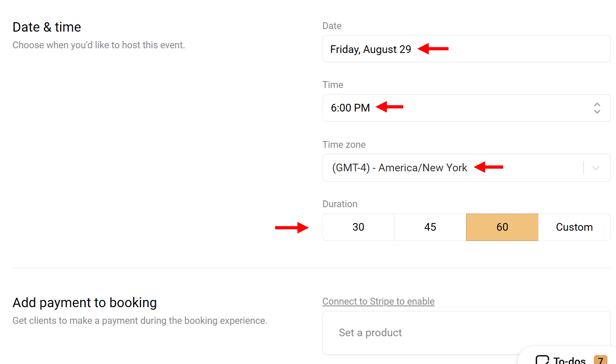
Task: Open the time zone dropdown chevron
Action: [597, 167]
